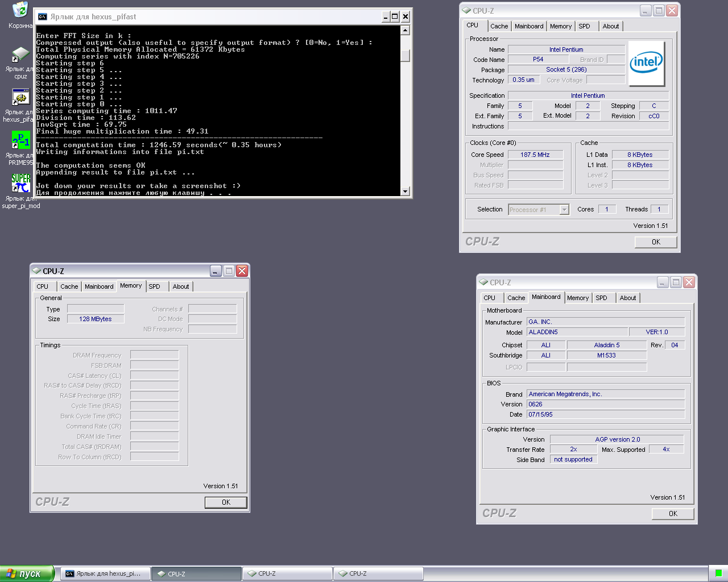Click the Intel logo in CPU-Z CPU window
The image size is (728, 582).
coord(646,63)
